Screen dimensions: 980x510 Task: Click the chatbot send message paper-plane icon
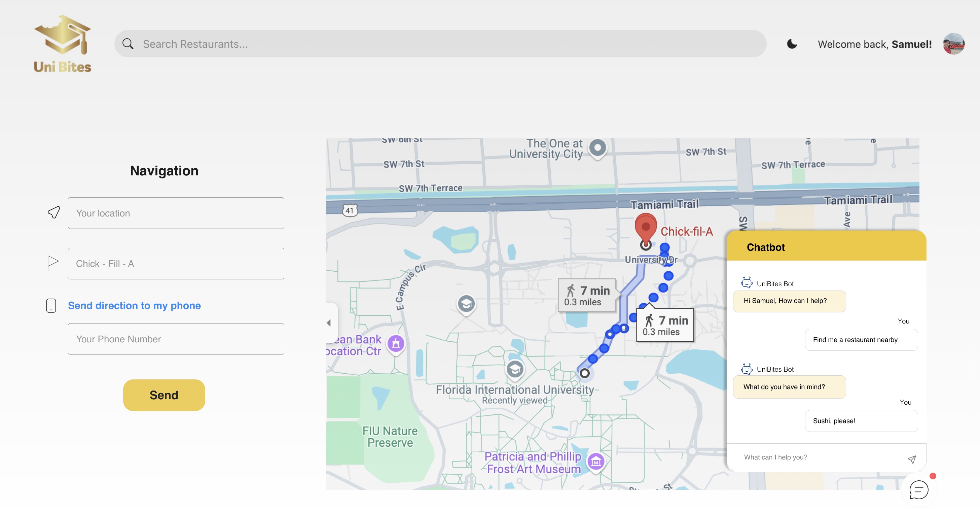coord(911,459)
